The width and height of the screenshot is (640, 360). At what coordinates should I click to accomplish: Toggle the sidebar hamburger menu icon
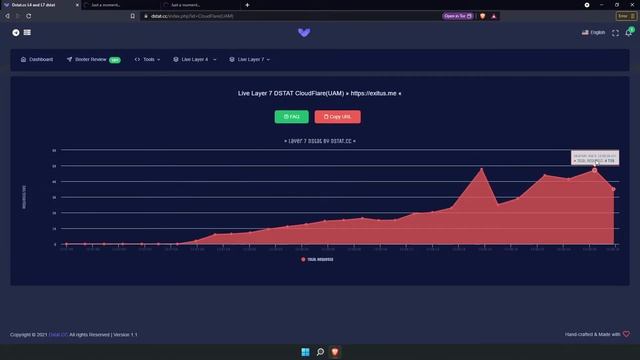(27, 32)
